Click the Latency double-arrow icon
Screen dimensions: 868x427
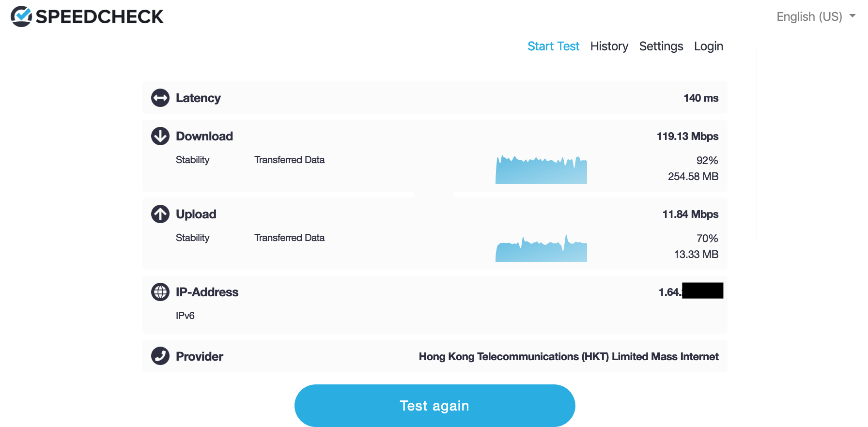pyautogui.click(x=160, y=98)
